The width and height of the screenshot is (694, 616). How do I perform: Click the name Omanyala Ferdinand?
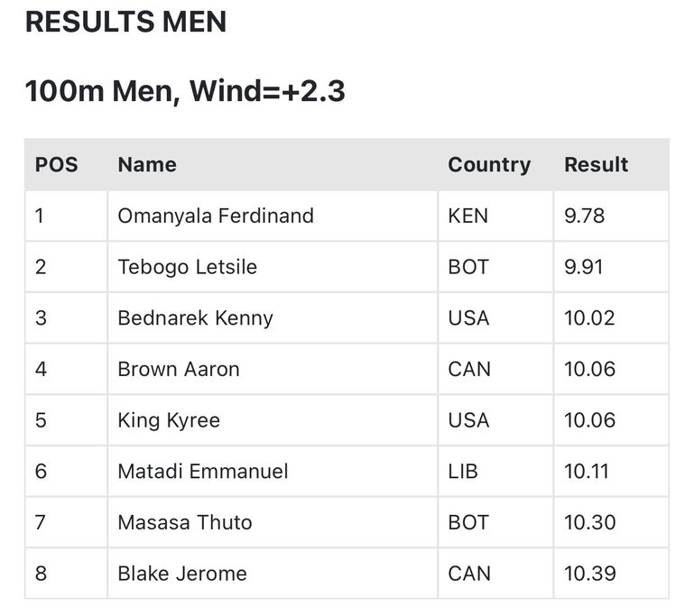(x=216, y=216)
